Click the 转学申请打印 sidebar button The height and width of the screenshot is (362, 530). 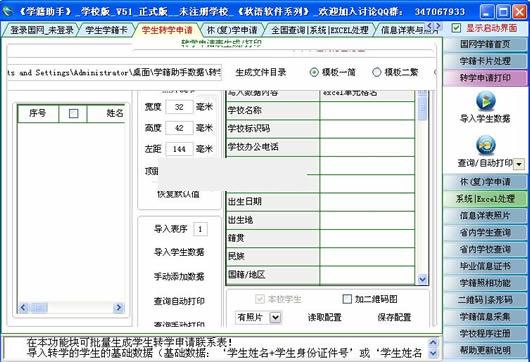(x=485, y=78)
